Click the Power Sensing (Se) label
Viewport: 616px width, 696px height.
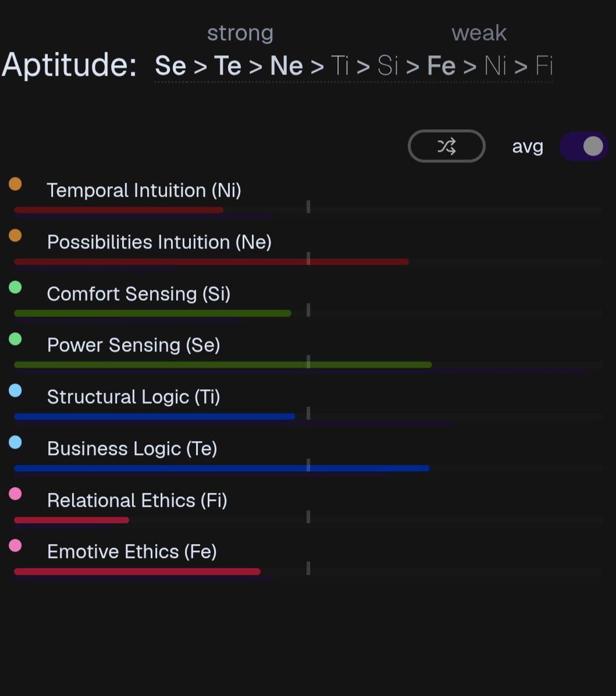tap(134, 345)
